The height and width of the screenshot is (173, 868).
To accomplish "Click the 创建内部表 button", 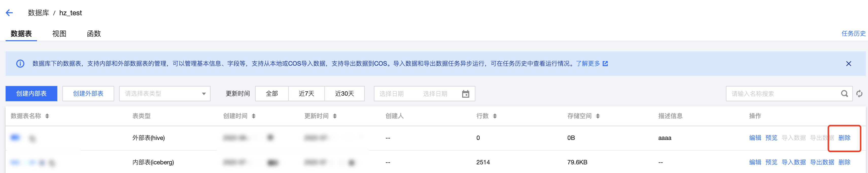I will (31, 94).
